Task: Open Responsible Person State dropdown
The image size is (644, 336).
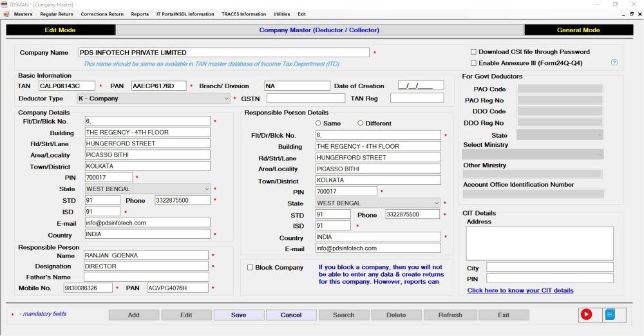Action: point(378,203)
